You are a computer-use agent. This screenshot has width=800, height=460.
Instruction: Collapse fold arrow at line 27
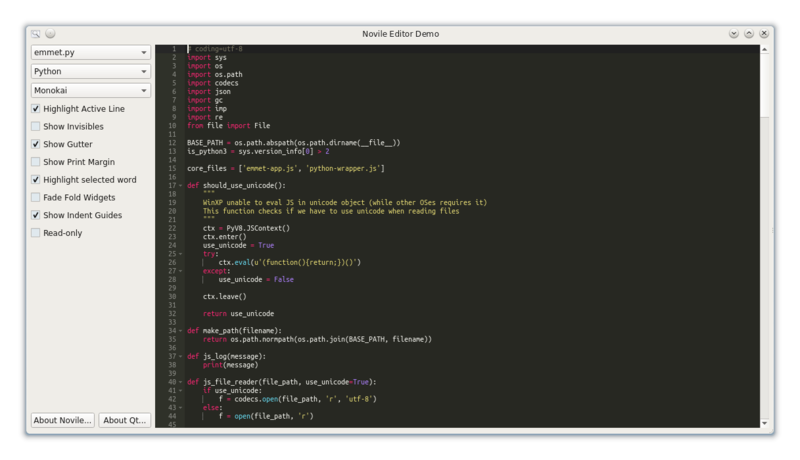[181, 271]
